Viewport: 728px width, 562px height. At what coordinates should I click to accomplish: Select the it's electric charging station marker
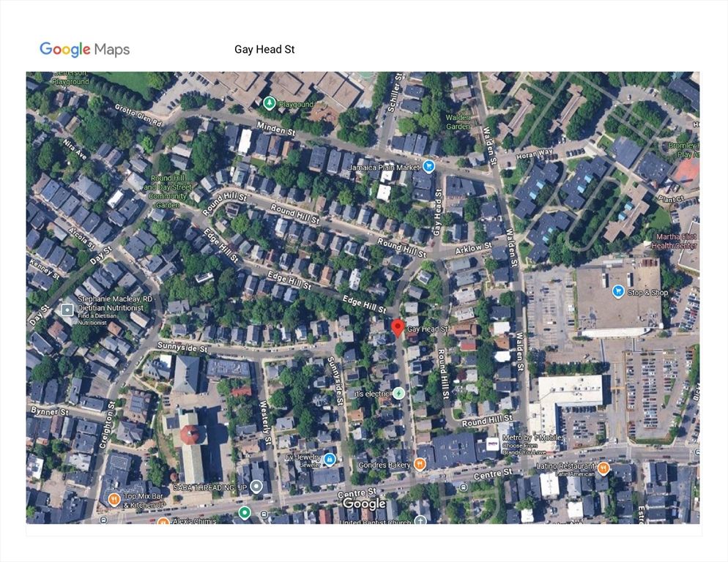coord(398,394)
